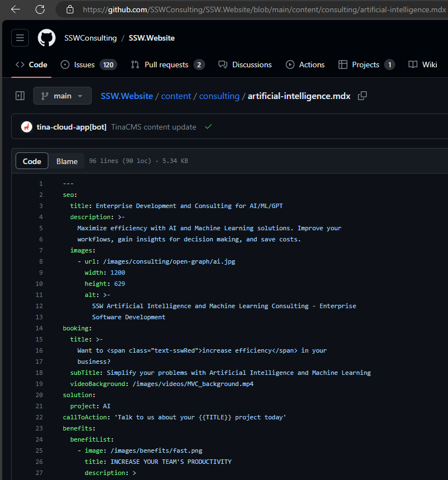Switch to the Blame view toggle
The image size is (448, 480).
[x=67, y=161]
